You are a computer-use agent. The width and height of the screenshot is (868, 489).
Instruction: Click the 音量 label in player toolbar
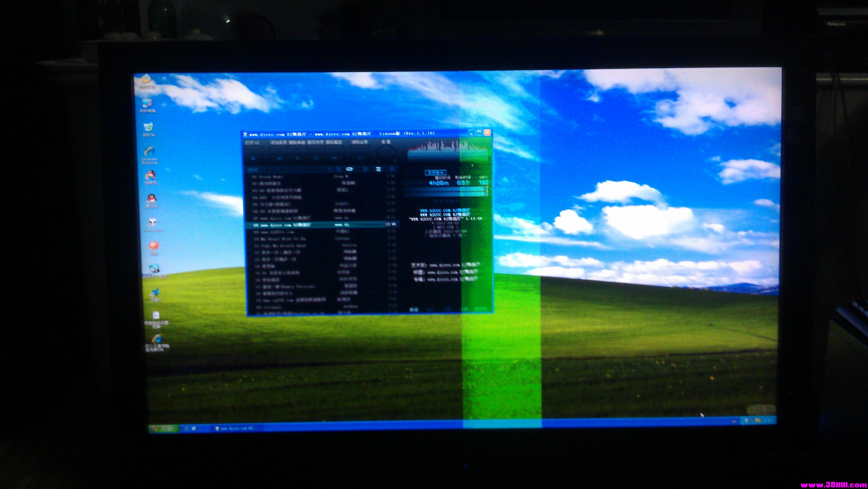click(x=386, y=142)
